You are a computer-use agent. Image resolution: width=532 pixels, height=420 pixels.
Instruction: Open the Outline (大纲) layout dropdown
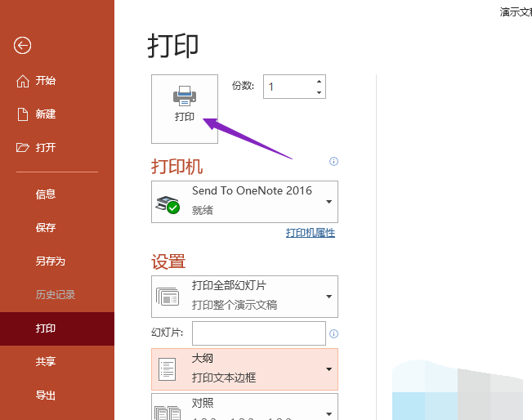(329, 369)
